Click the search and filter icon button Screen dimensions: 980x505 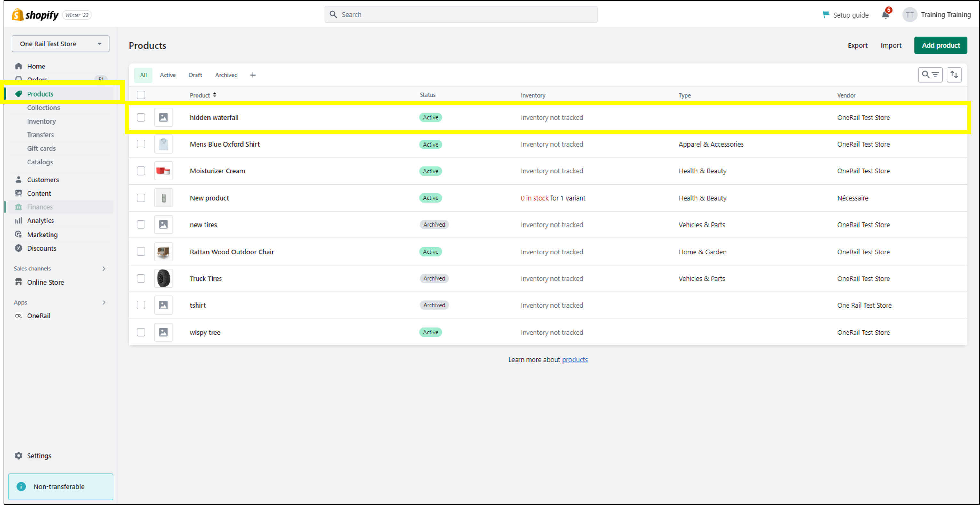coord(930,75)
